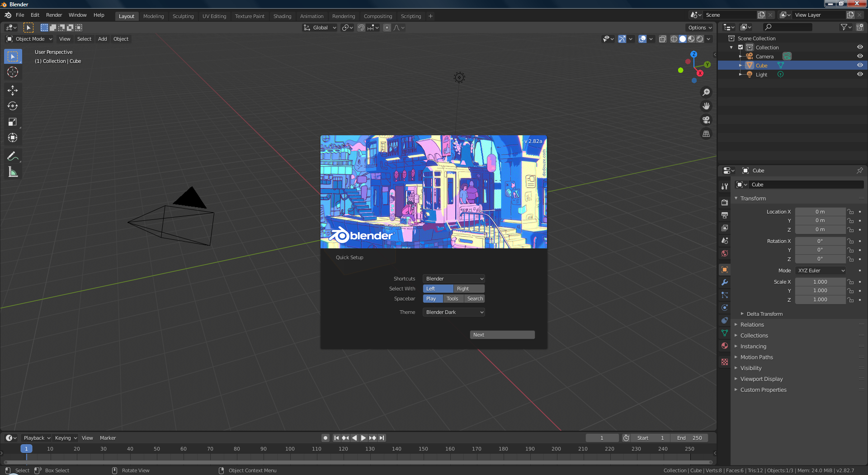868x475 pixels.
Task: Open the Shortcuts dropdown in Quick Setup
Action: point(454,279)
